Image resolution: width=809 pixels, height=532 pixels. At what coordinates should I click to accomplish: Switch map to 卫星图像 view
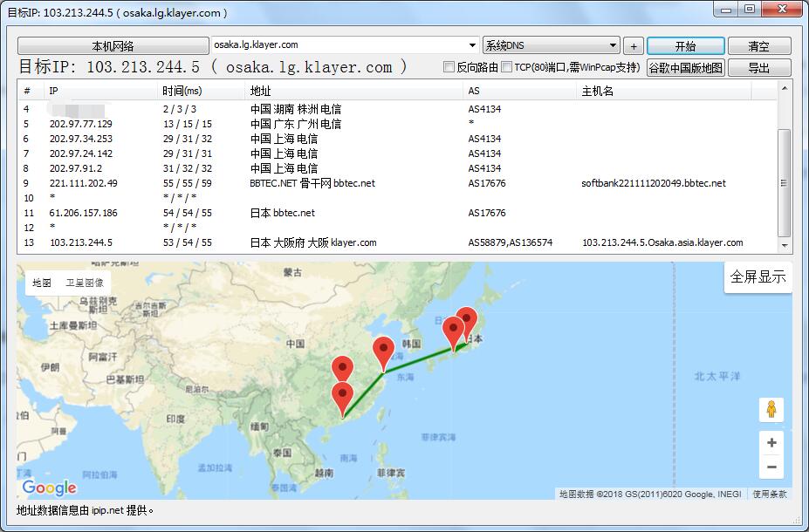coord(85,283)
